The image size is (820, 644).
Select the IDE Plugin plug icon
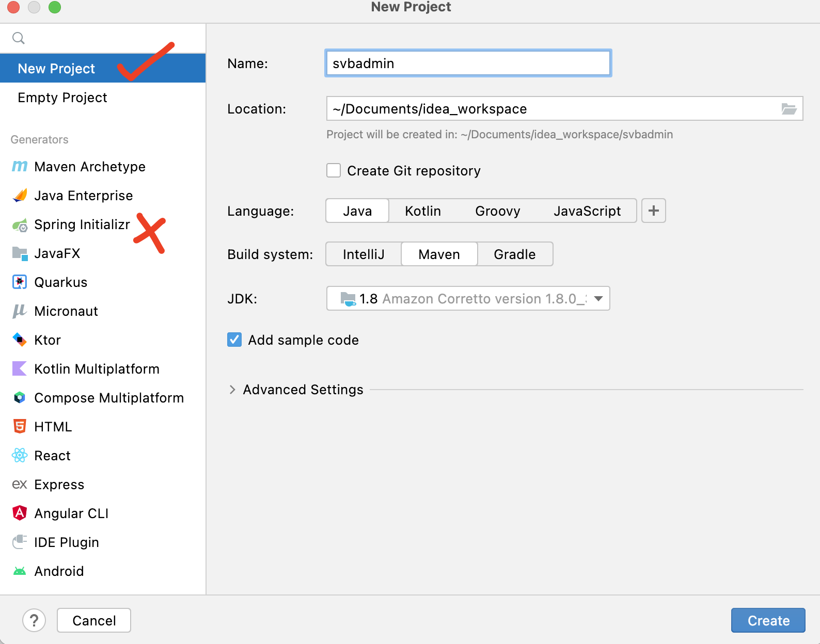(20, 542)
